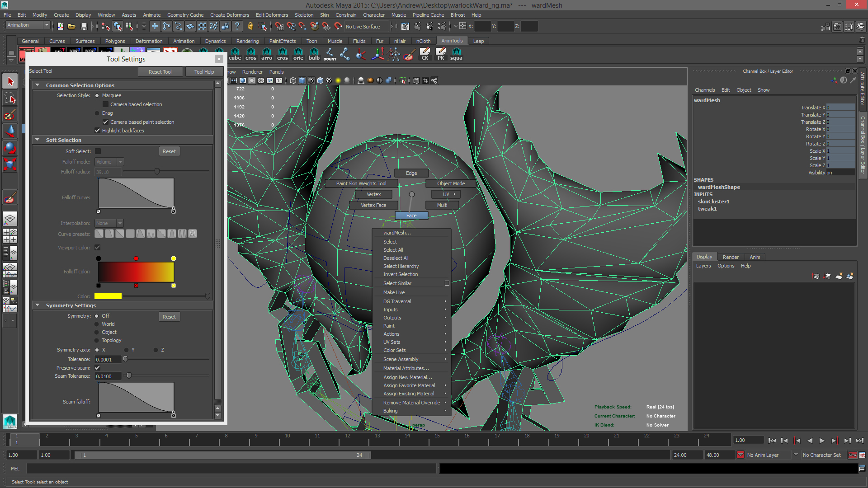868x488 pixels.
Task: Enable Camera based selection checkbox
Action: pyautogui.click(x=105, y=104)
